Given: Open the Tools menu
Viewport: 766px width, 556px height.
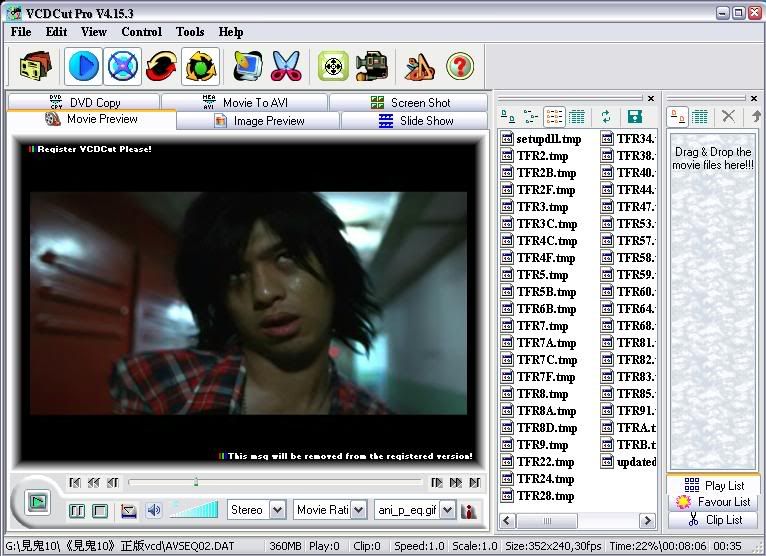Looking at the screenshot, I should pos(190,32).
